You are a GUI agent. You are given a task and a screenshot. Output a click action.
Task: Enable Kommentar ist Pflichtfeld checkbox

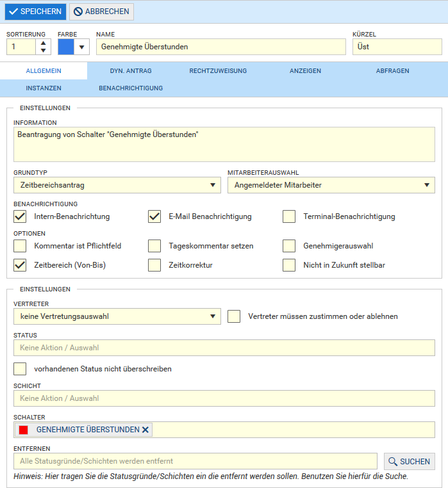(20, 246)
